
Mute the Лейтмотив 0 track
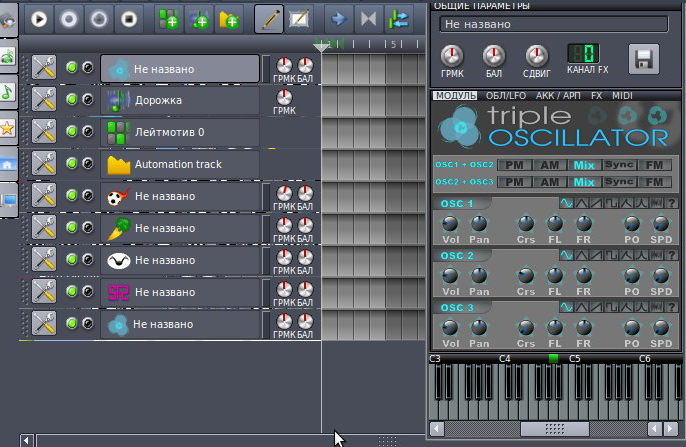tap(71, 131)
